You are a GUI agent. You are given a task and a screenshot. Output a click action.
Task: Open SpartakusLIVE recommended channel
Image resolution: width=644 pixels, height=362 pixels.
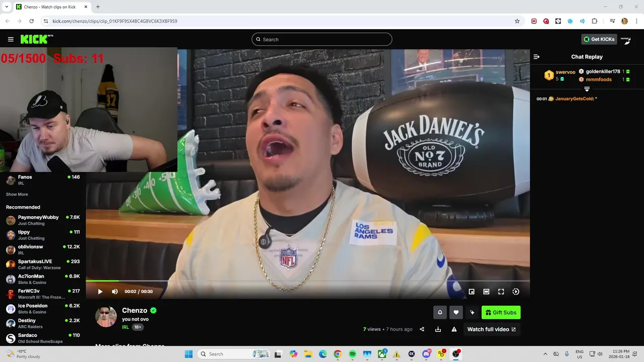[x=43, y=264]
